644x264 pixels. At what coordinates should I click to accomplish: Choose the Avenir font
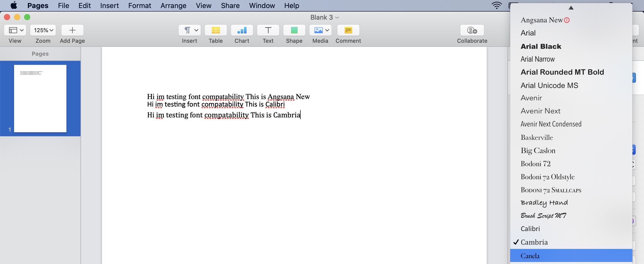(x=571, y=98)
